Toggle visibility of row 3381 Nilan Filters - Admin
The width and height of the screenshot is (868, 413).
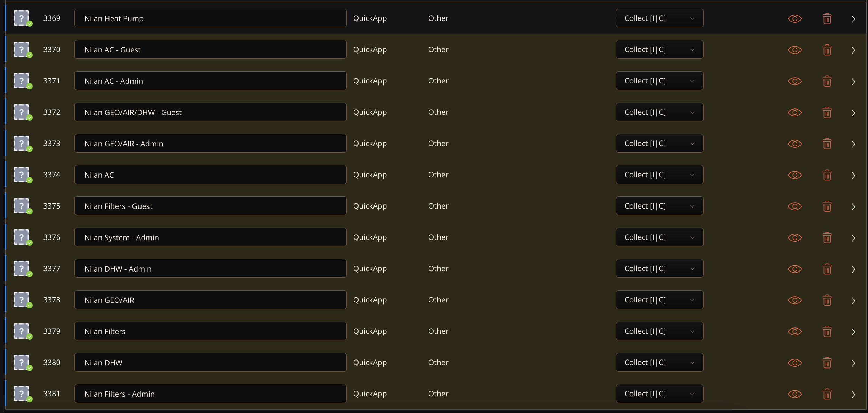pos(795,394)
